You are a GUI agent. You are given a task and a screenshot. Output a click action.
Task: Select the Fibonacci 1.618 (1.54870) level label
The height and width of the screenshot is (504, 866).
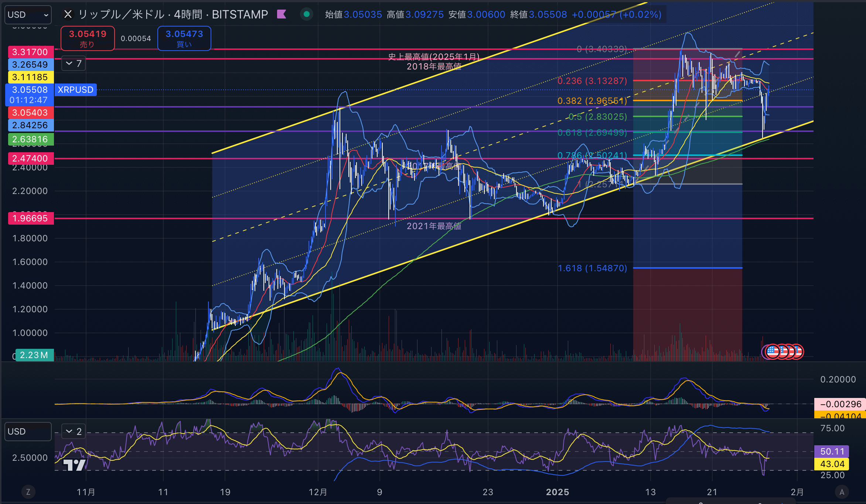click(x=592, y=268)
